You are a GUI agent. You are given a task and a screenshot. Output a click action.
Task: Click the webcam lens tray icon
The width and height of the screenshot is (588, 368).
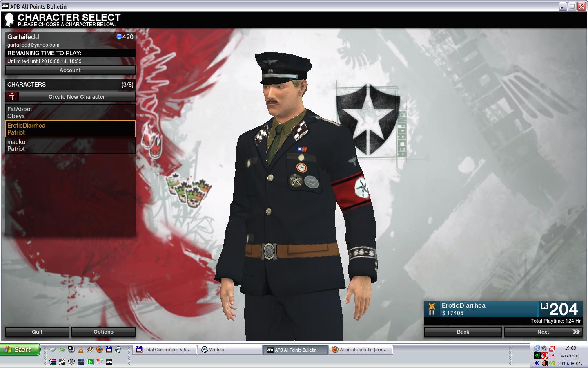(544, 348)
